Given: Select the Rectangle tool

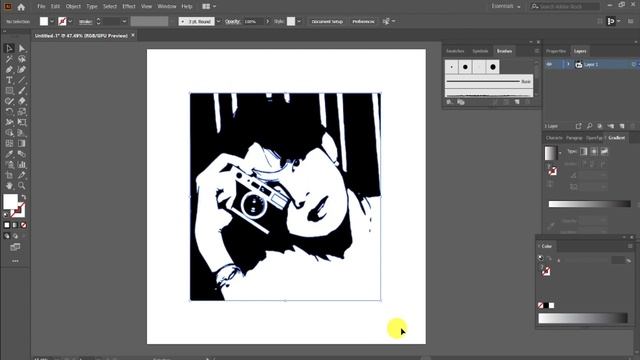Looking at the screenshot, I should click(x=9, y=91).
